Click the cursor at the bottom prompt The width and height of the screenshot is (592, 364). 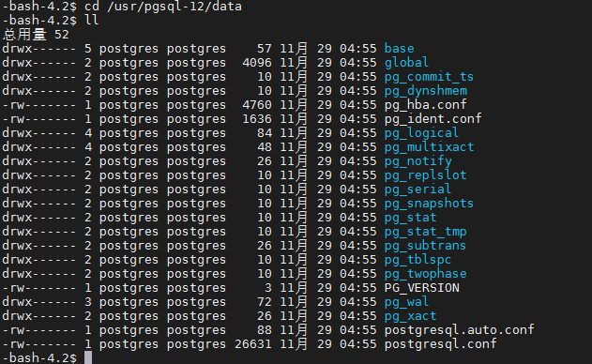(x=88, y=357)
